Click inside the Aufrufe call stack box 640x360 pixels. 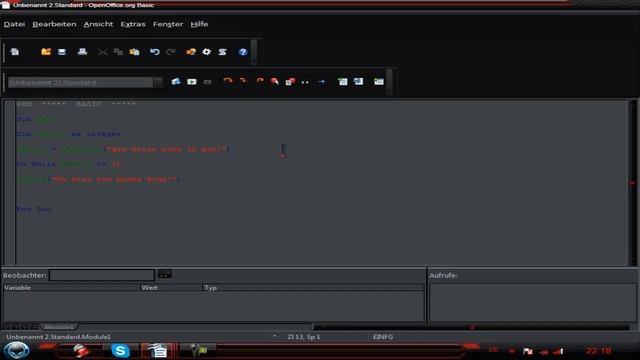pyautogui.click(x=533, y=302)
